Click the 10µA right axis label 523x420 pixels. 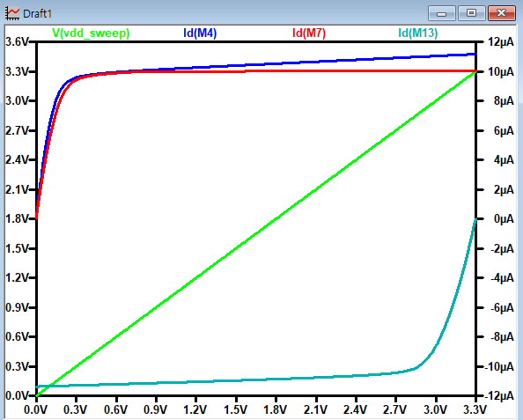(500, 71)
